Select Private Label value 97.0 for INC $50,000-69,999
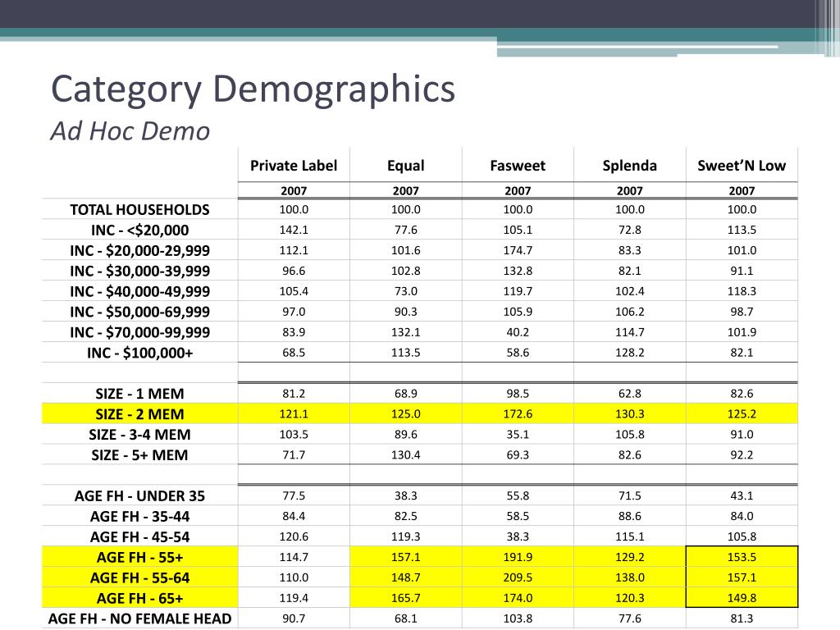 [x=294, y=312]
